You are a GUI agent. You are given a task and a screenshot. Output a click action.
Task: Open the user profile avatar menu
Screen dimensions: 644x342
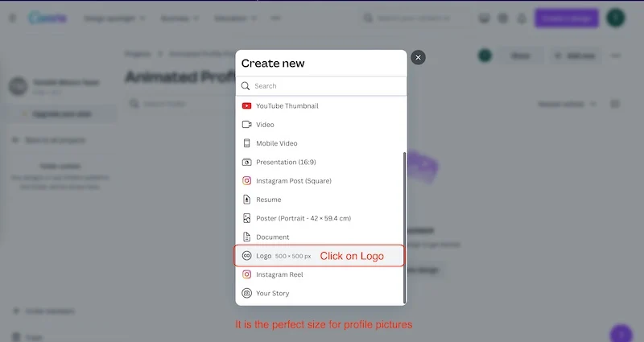click(616, 18)
